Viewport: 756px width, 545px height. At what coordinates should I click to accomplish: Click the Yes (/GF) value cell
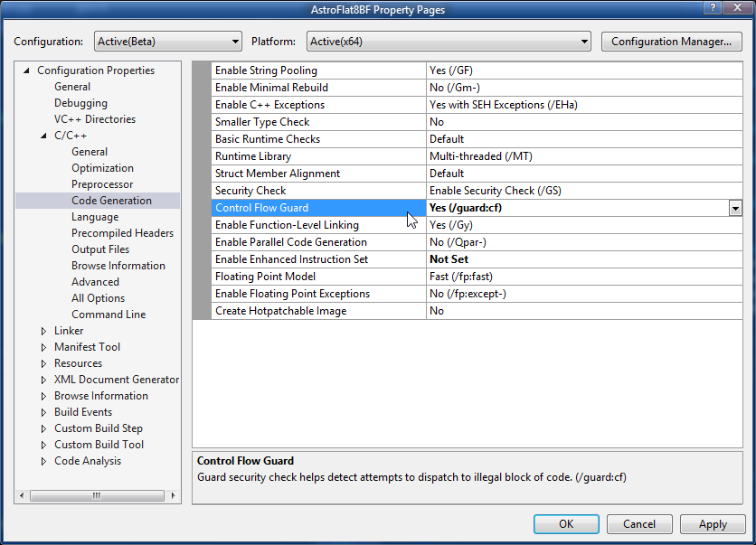(x=584, y=70)
